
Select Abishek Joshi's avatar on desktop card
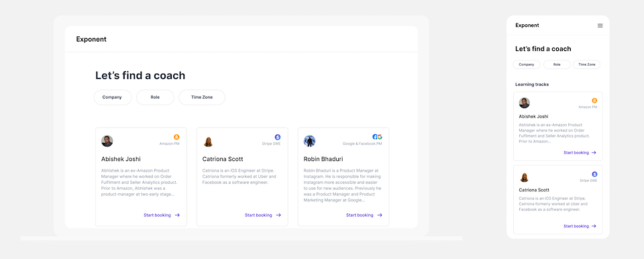click(107, 141)
